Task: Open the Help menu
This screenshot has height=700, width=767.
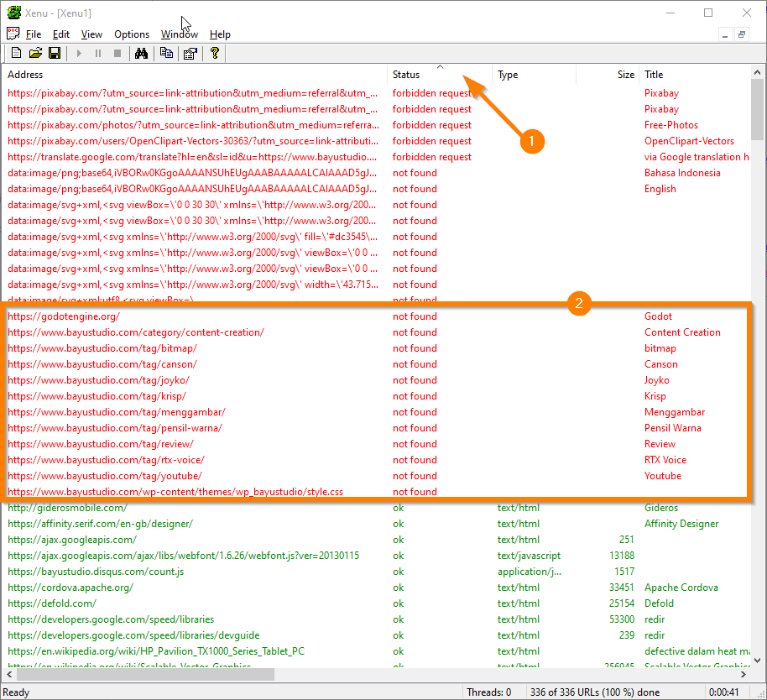Action: [220, 34]
